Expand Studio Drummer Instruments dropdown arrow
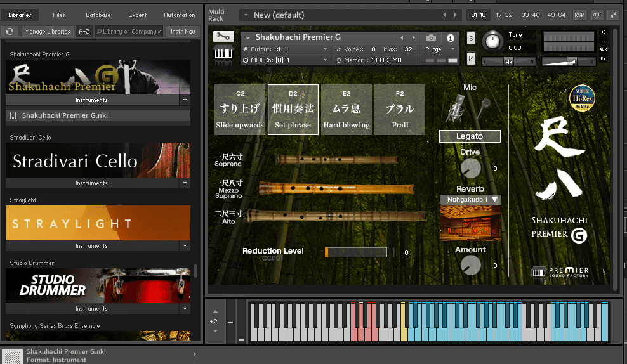The width and height of the screenshot is (627, 364). [185, 308]
